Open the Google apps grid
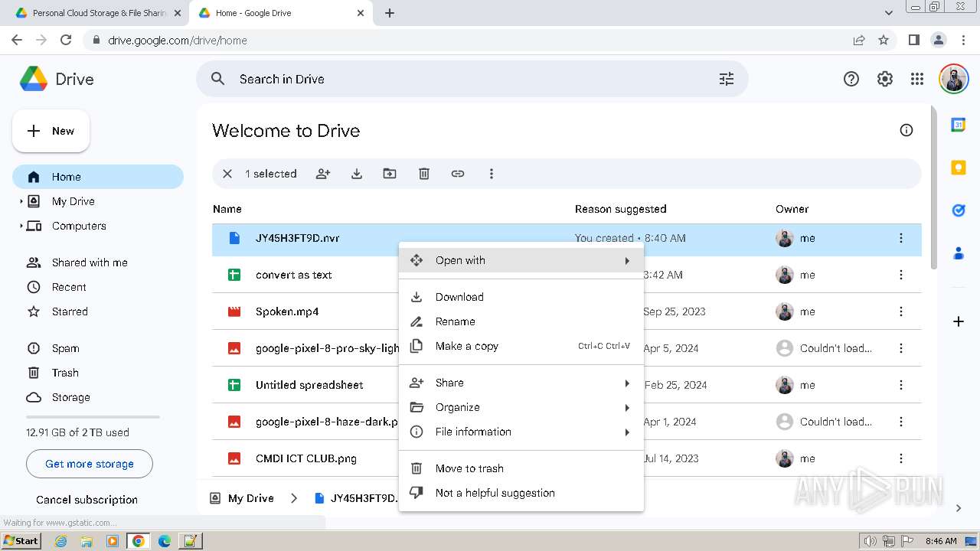Screen dimensions: 980x551 917,79
